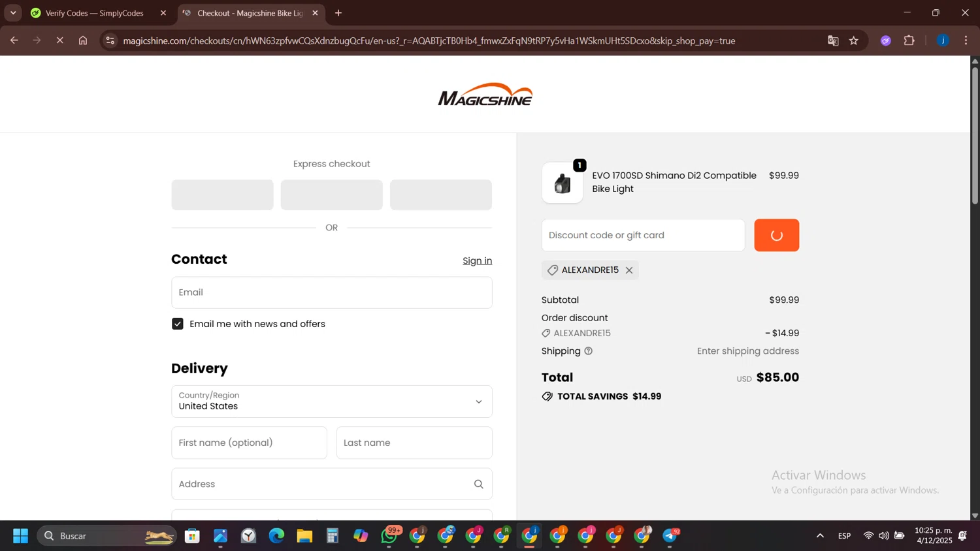Image resolution: width=980 pixels, height=551 pixels.
Task: Click the third express checkout button
Action: coord(441,195)
